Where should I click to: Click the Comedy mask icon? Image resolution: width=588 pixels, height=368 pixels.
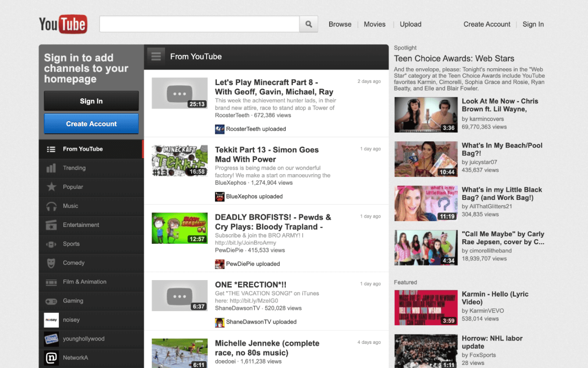(51, 263)
